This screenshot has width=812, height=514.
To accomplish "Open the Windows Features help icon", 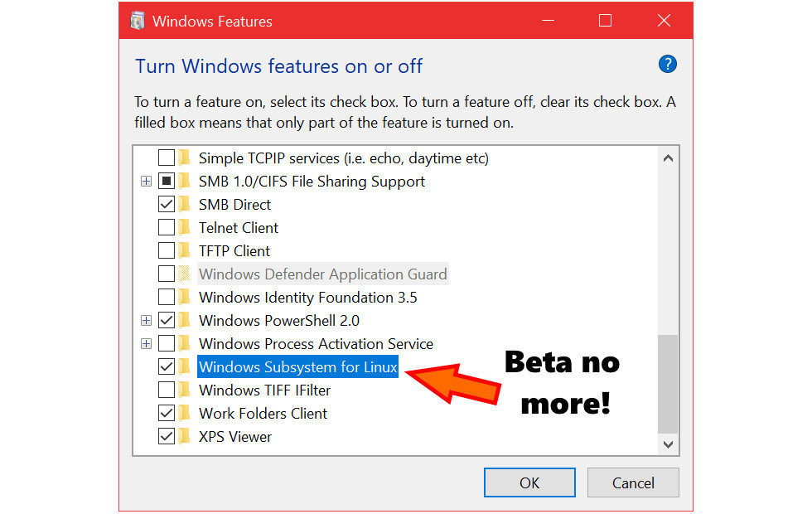I will 668,65.
